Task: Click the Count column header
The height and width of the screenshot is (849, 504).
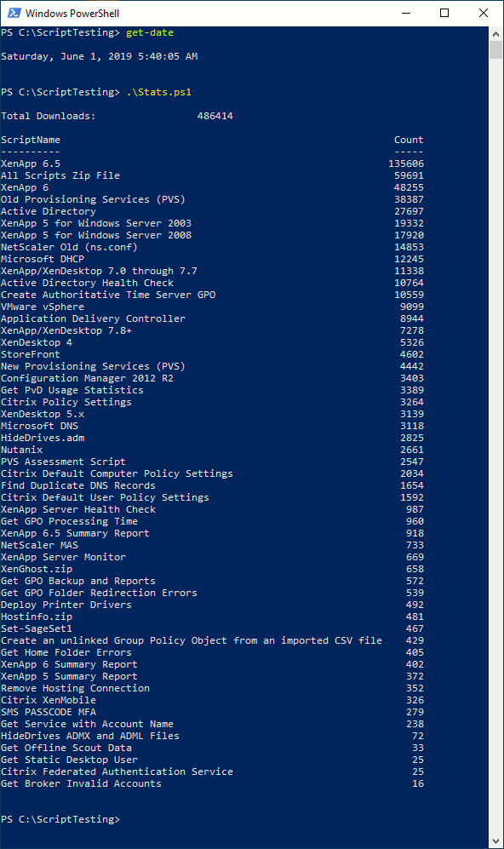Action: [x=409, y=140]
